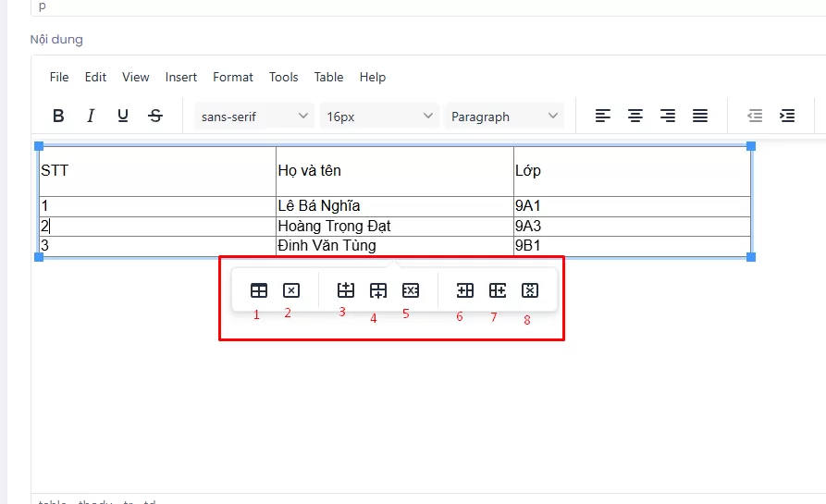Insert a row after the current row

coord(377,290)
